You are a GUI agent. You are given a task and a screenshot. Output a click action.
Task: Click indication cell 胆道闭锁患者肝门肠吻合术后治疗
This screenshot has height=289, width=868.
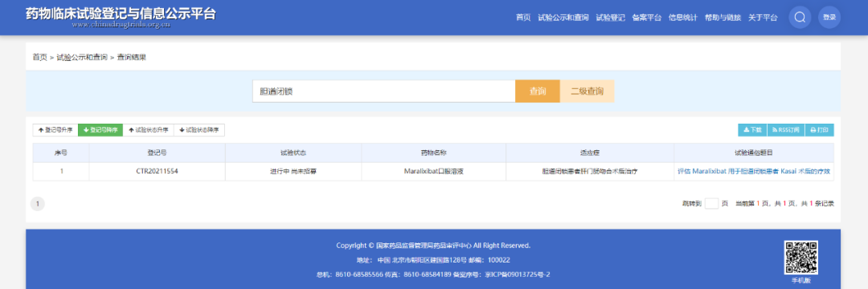pyautogui.click(x=590, y=171)
